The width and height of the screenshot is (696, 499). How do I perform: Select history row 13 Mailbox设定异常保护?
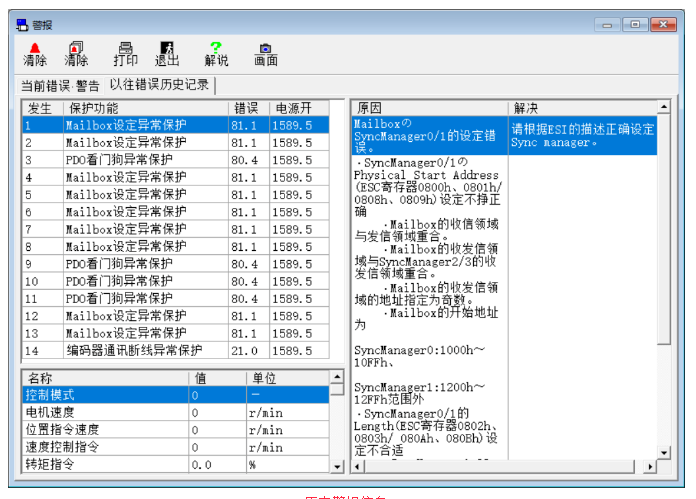pos(176,333)
